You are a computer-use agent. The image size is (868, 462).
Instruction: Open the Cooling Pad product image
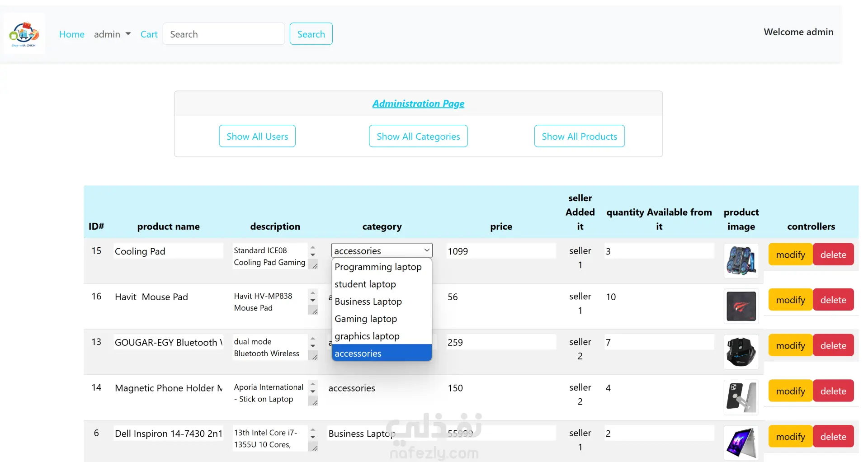point(741,261)
